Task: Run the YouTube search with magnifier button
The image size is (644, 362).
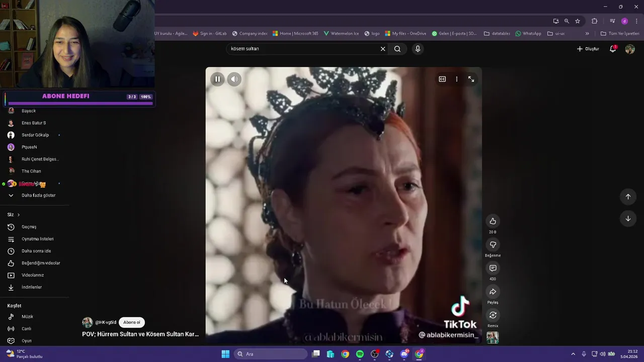Action: (x=397, y=49)
